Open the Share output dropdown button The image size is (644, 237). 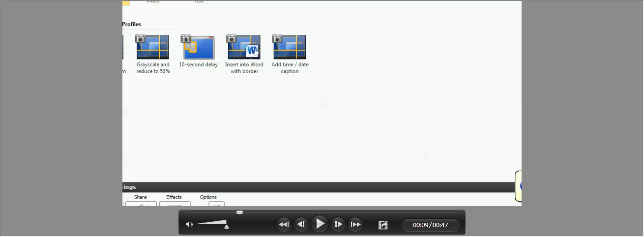click(x=141, y=204)
